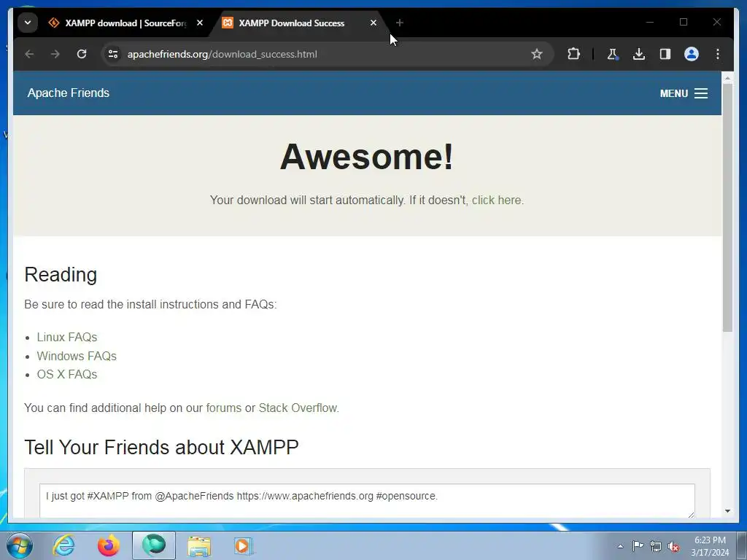
Task: Click the page vertical scrollbar thumb
Action: [x=727, y=207]
